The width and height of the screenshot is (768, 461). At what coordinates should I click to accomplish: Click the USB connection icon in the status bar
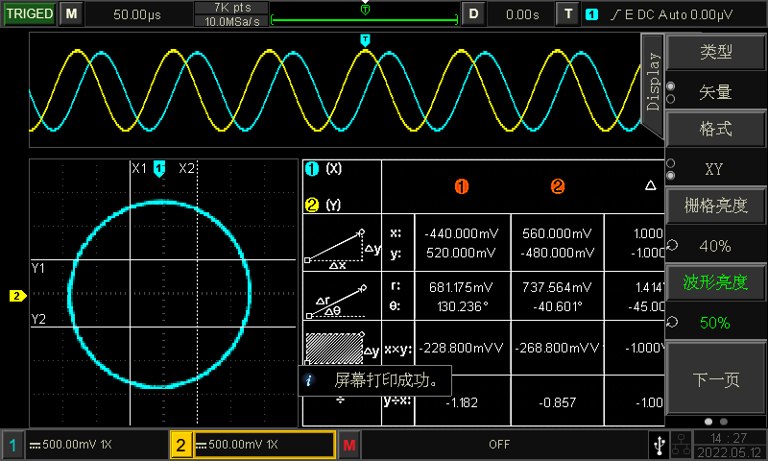(x=656, y=442)
